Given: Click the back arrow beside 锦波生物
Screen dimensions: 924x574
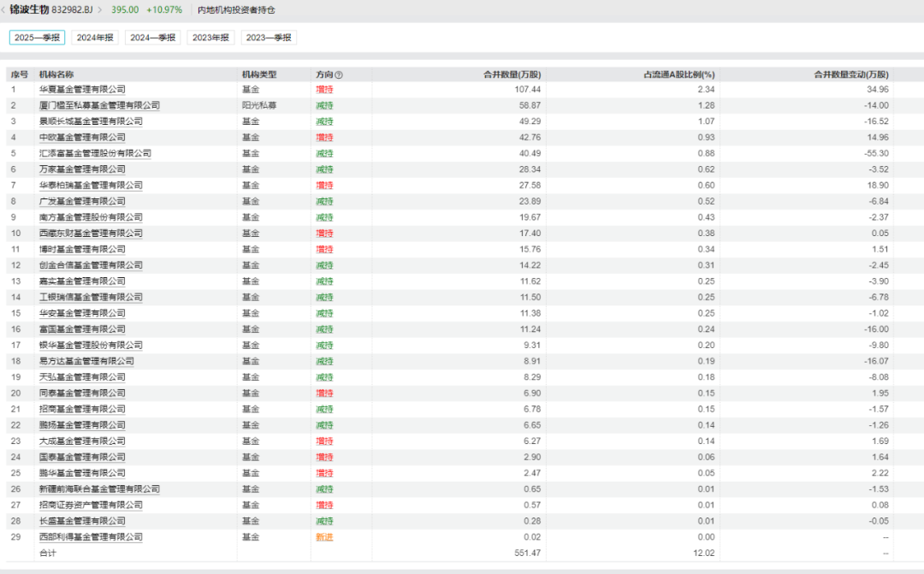Looking at the screenshot, I should coord(3,10).
